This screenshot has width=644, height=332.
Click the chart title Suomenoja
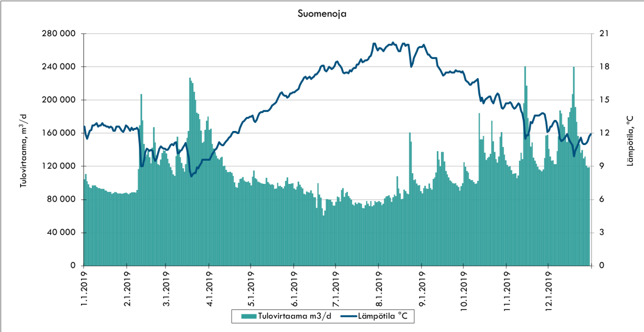click(322, 14)
